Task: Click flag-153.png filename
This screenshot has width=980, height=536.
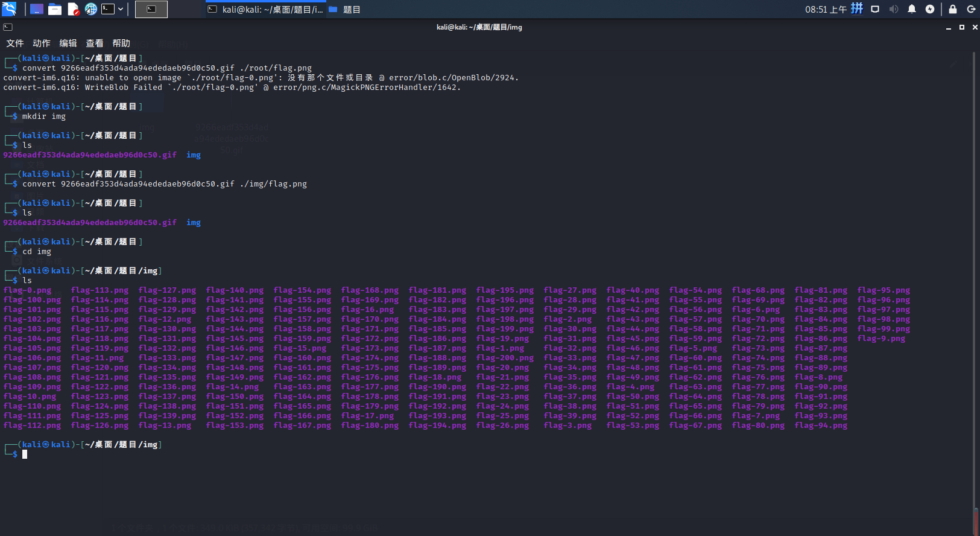Action: click(x=235, y=426)
